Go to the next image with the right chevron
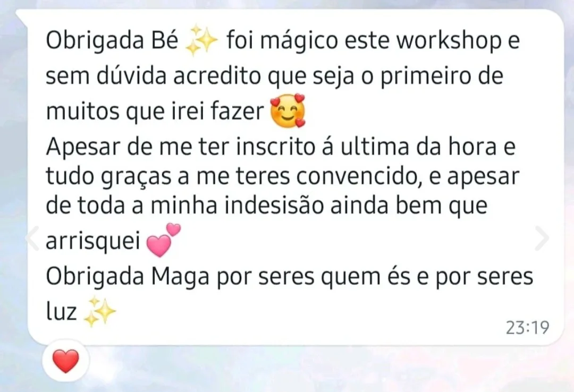Screen dimensions: 574x392 pyautogui.click(x=542, y=238)
